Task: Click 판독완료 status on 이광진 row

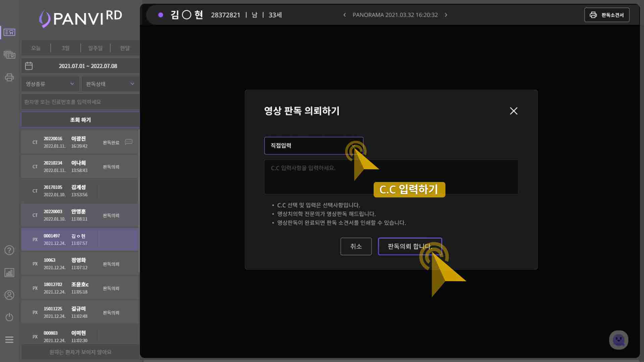Action: pyautogui.click(x=111, y=142)
